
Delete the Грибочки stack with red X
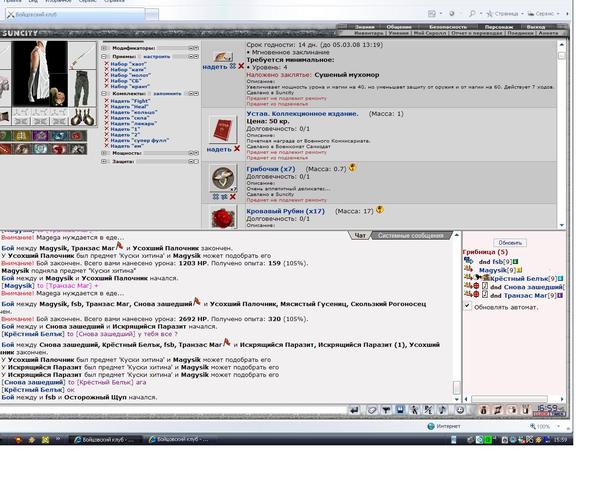coord(232,197)
